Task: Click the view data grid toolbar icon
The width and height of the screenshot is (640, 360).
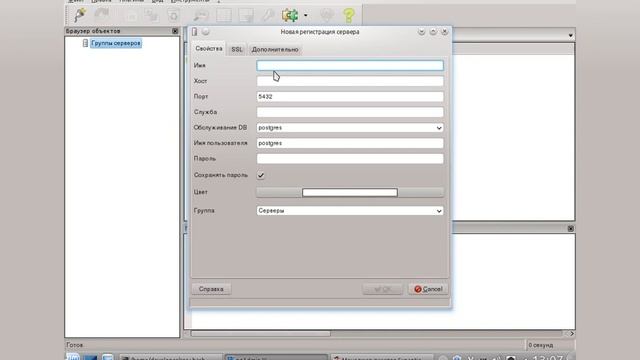Action: pos(224,16)
